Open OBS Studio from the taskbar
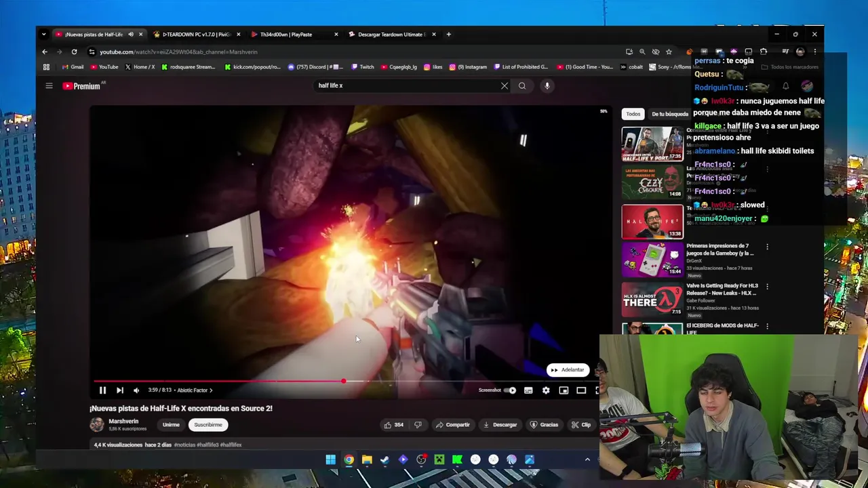The image size is (868, 488). click(x=421, y=460)
